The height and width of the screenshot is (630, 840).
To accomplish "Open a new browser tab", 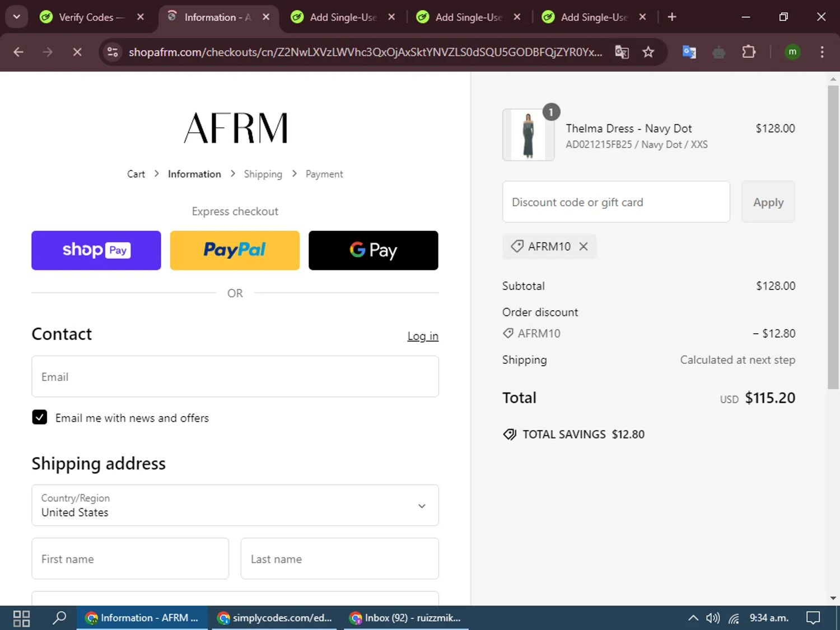I will click(672, 17).
